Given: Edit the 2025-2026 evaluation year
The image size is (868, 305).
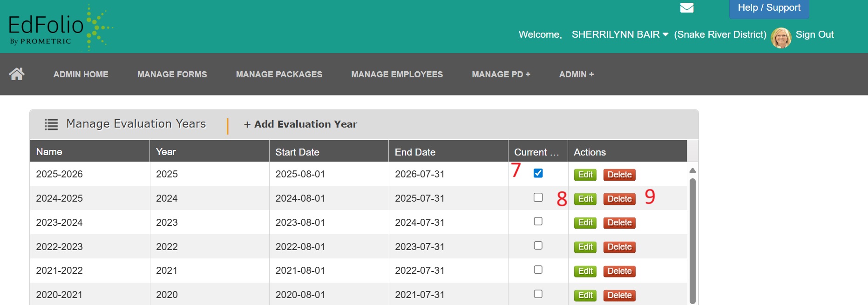Looking at the screenshot, I should [x=585, y=175].
